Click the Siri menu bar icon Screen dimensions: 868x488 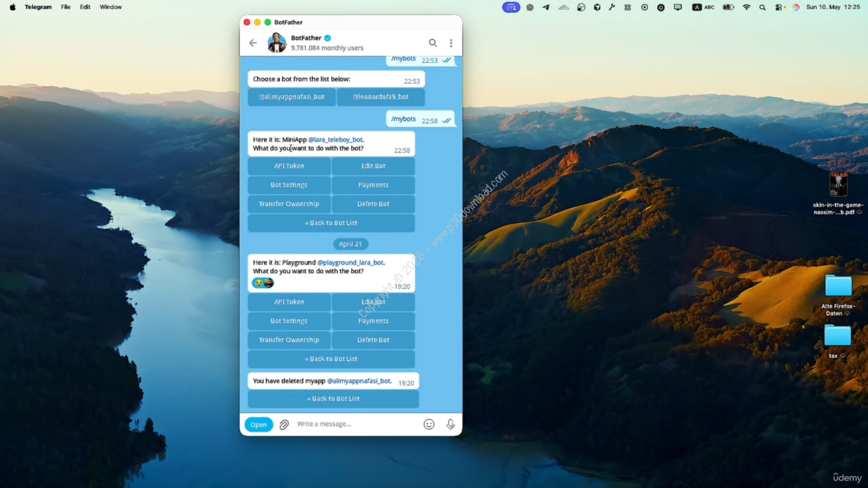click(x=796, y=7)
